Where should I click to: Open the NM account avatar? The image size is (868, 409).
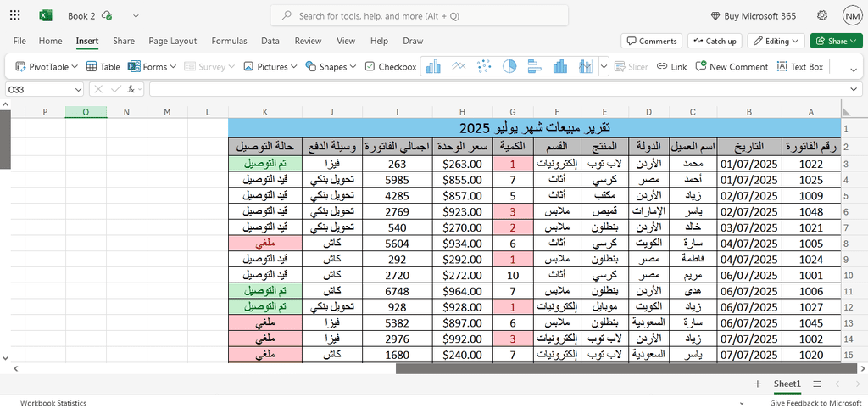coord(851,15)
